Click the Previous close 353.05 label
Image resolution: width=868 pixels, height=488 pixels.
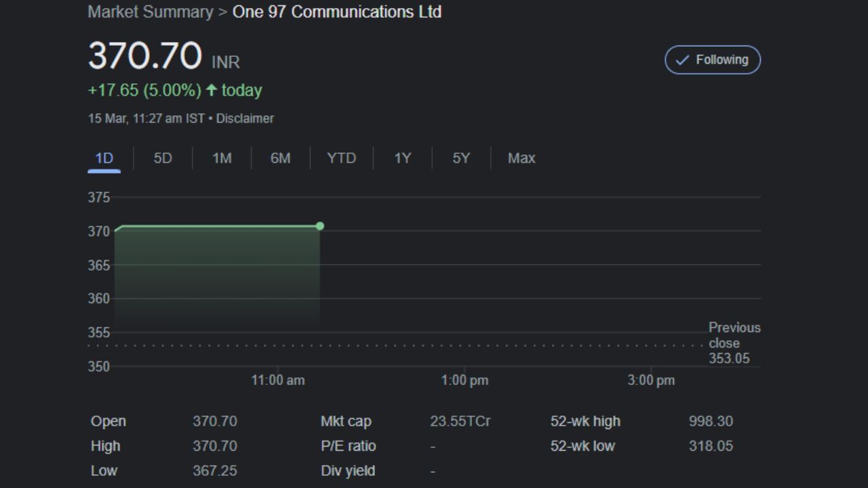tap(734, 343)
